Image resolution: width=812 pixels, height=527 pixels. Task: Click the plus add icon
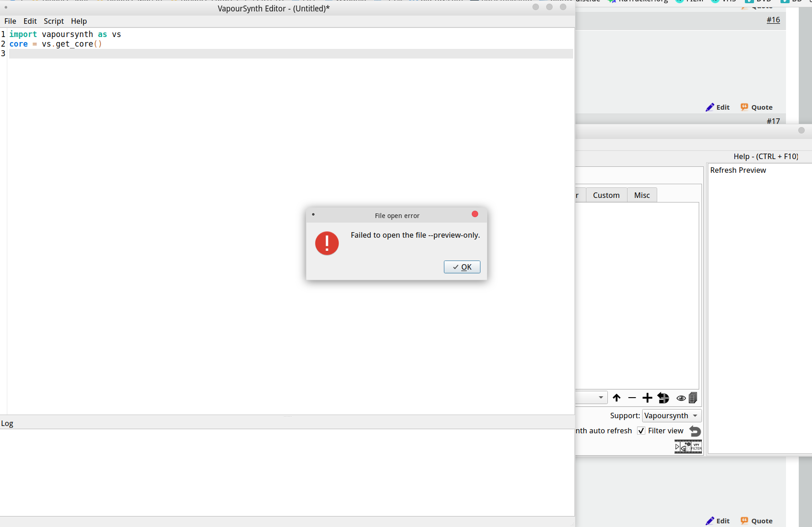[x=647, y=398]
